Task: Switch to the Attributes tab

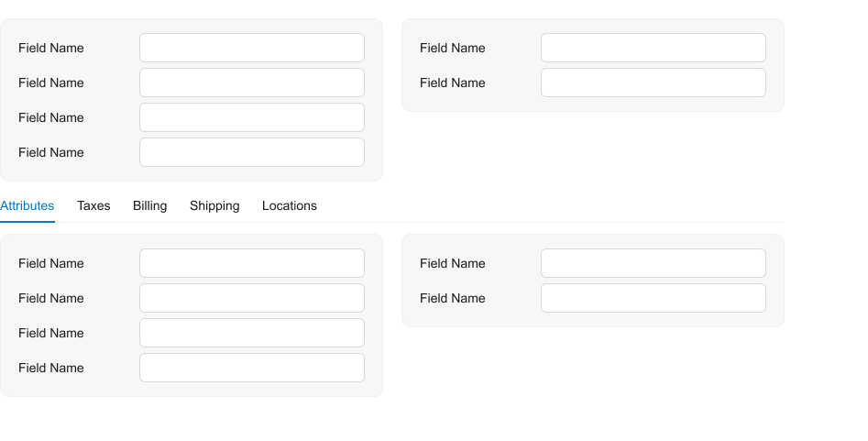Action: [x=27, y=206]
